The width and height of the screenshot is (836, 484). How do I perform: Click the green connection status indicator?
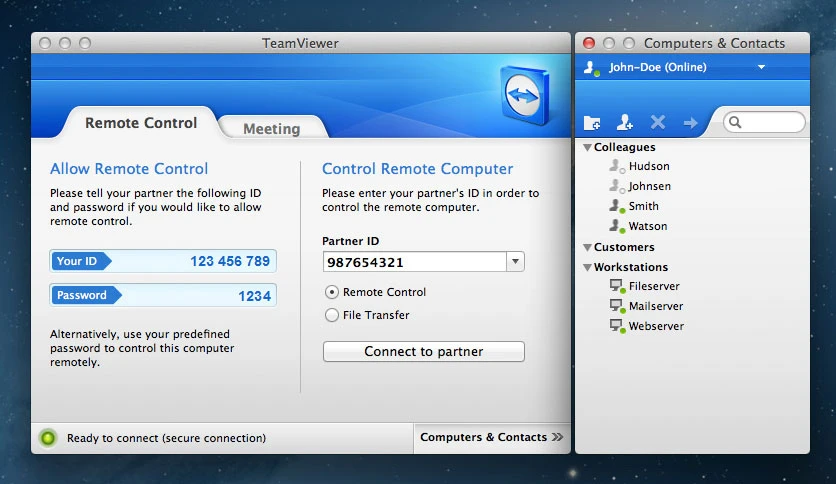[x=48, y=438]
